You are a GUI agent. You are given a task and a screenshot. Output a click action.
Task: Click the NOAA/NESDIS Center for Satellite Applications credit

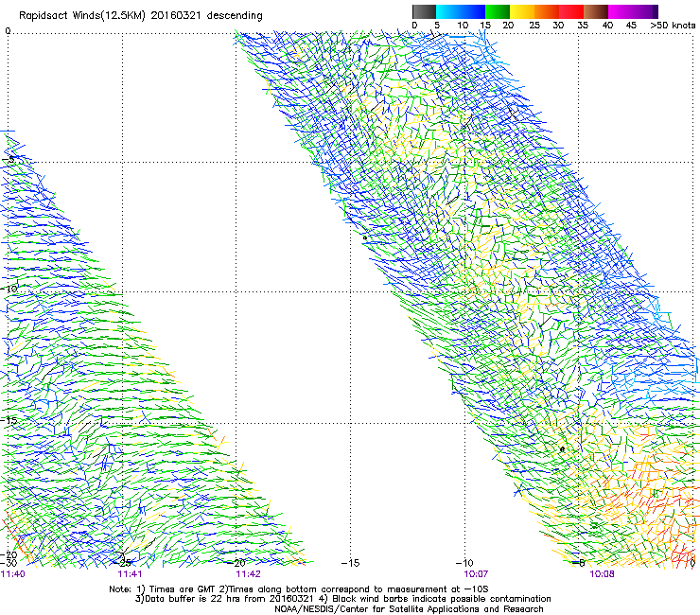409,609
